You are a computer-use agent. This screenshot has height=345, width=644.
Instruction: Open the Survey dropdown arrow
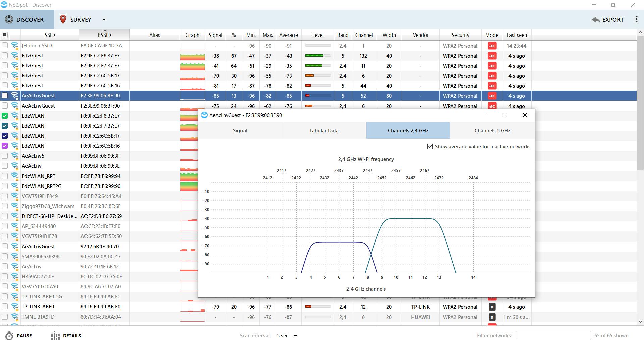(x=104, y=20)
